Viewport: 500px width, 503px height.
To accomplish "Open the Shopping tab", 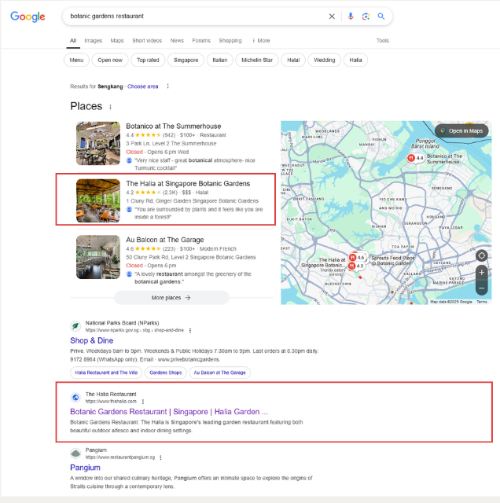I will pyautogui.click(x=230, y=41).
